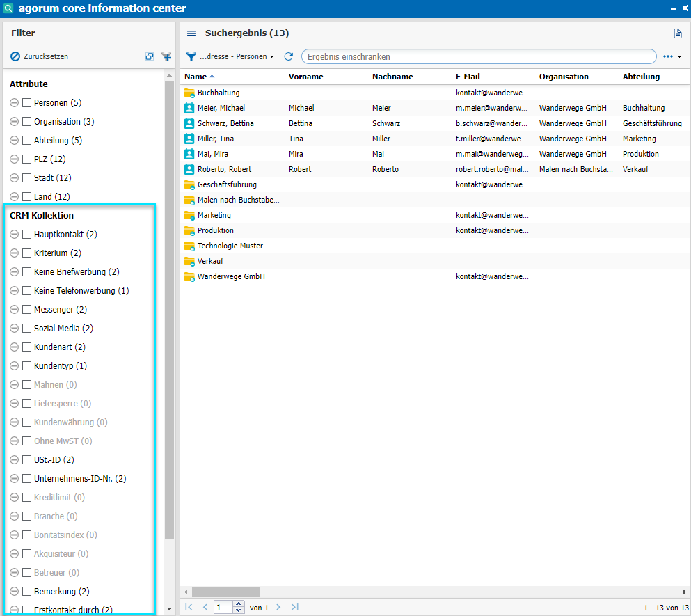Click the b.schwarz@wander... email cell

point(491,123)
